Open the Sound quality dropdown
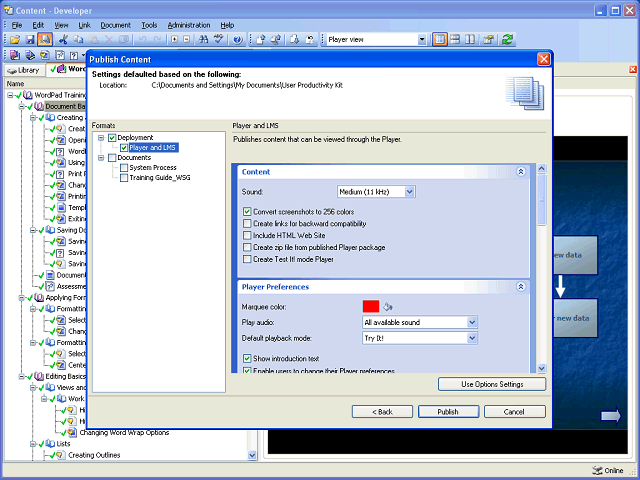640x480 pixels. [x=410, y=192]
